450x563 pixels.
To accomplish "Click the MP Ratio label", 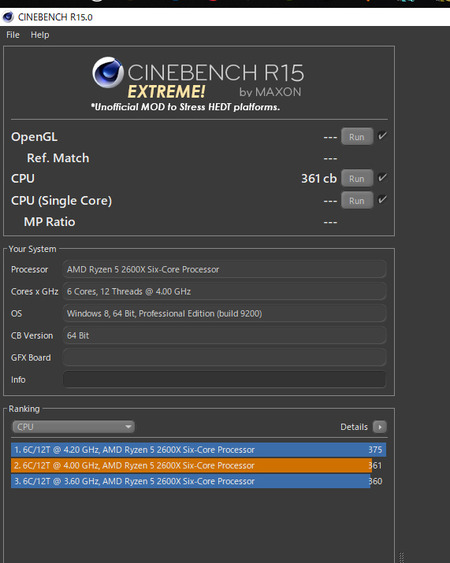I will (x=50, y=222).
